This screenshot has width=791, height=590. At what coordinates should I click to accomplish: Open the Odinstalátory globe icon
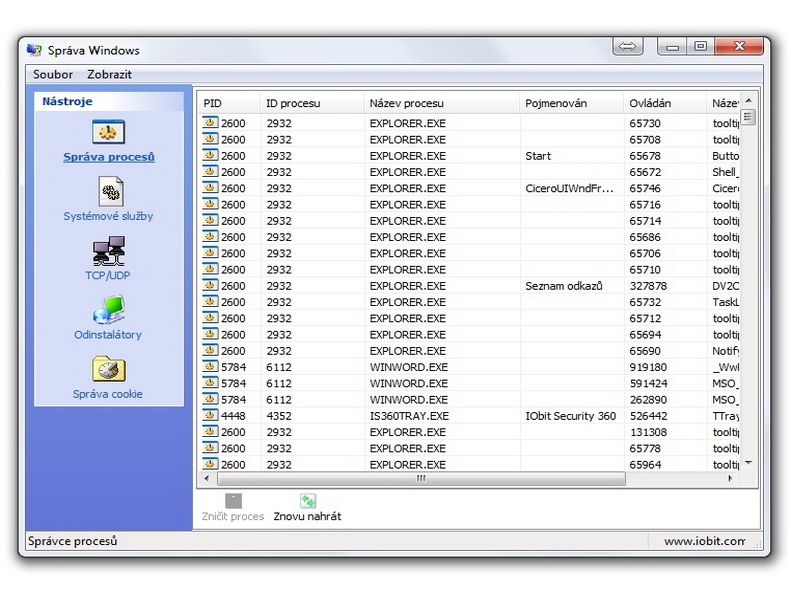(108, 310)
